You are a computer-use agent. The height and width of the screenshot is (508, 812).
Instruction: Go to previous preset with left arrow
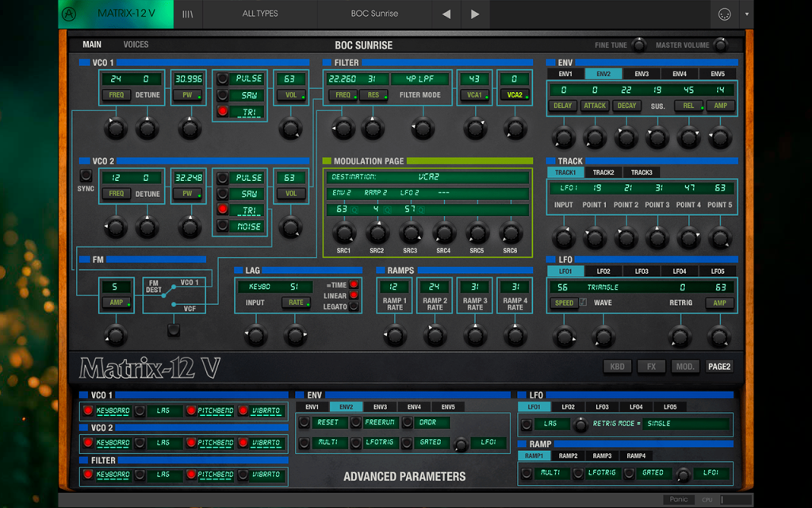(446, 14)
